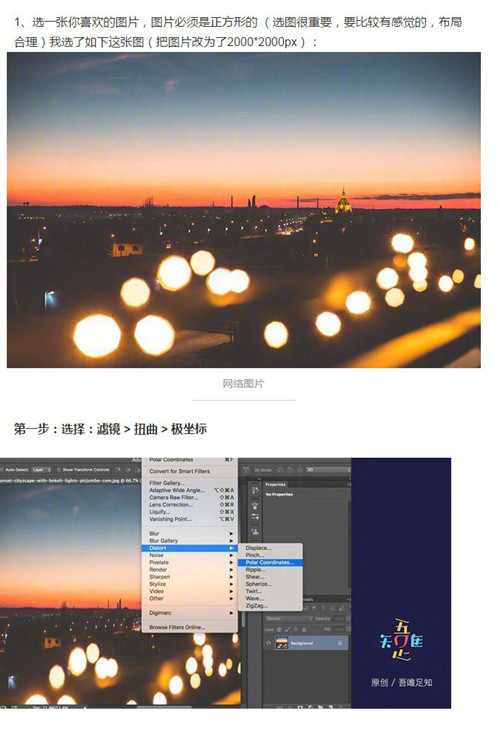This screenshot has height=736, width=500.
Task: Toggle Show Transform Controls checkbox
Action: tap(59, 469)
